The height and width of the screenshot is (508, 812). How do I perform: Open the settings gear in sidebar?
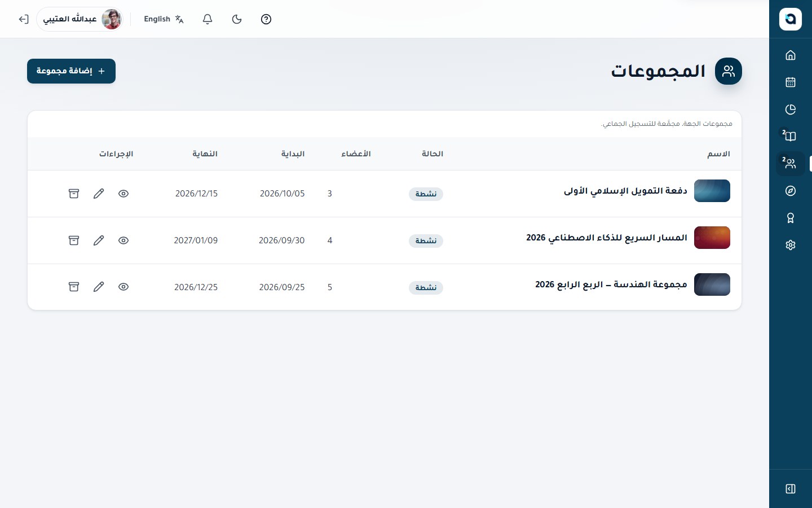(x=791, y=245)
